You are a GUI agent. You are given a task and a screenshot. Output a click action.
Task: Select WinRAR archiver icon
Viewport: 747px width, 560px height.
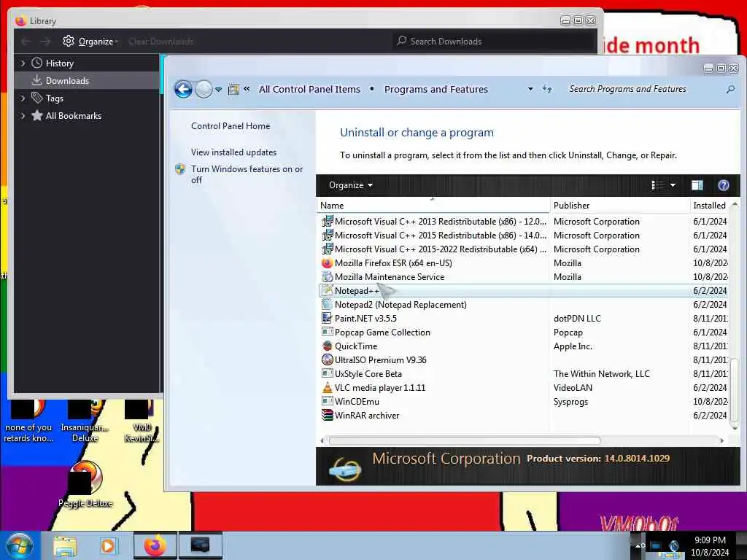click(x=328, y=415)
